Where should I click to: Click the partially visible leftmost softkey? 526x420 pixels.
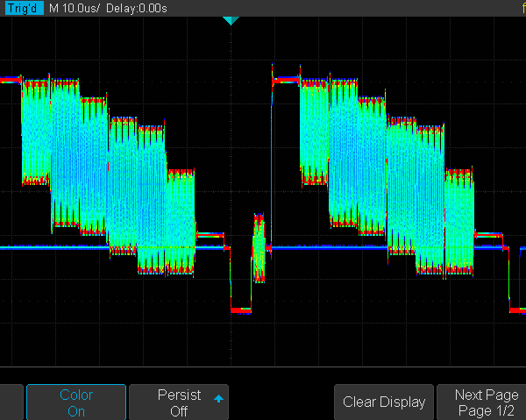11,402
